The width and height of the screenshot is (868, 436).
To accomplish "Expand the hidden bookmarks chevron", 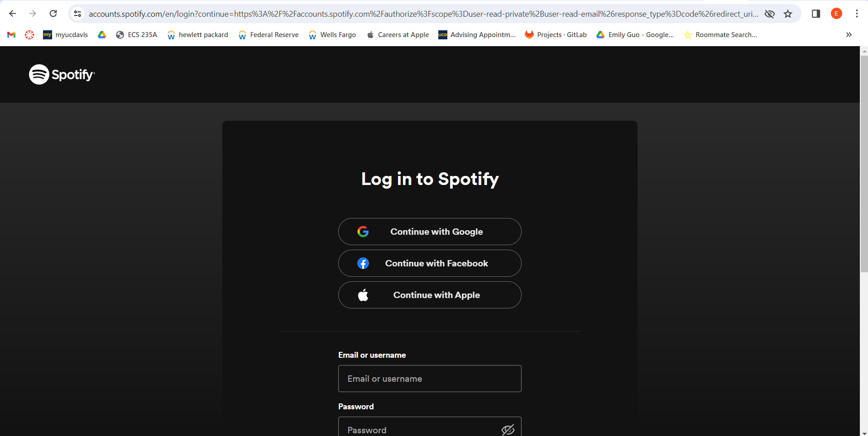I will [849, 35].
